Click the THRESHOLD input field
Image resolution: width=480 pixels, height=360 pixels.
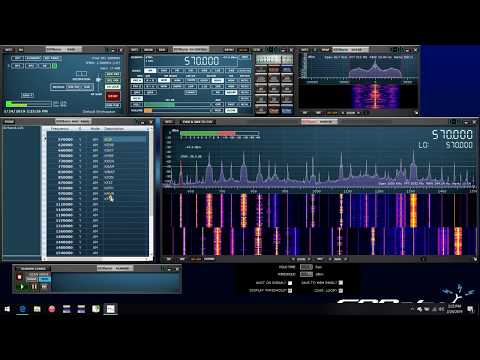(x=306, y=274)
